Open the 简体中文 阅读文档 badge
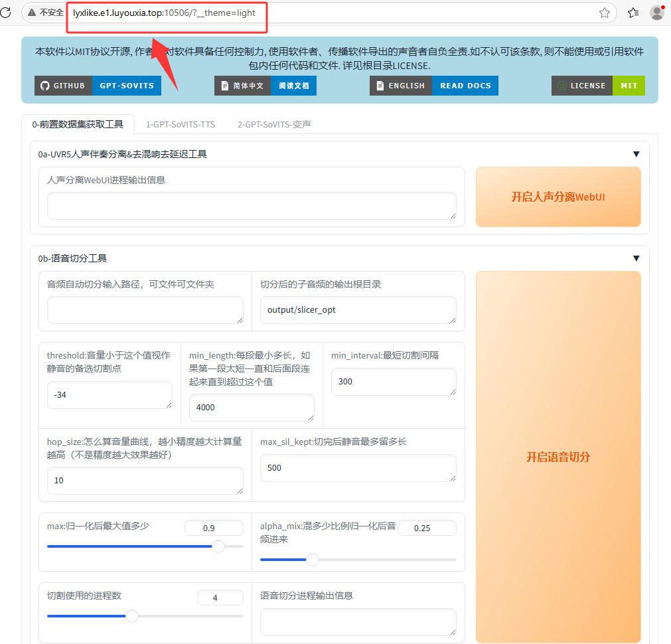 pyautogui.click(x=265, y=86)
